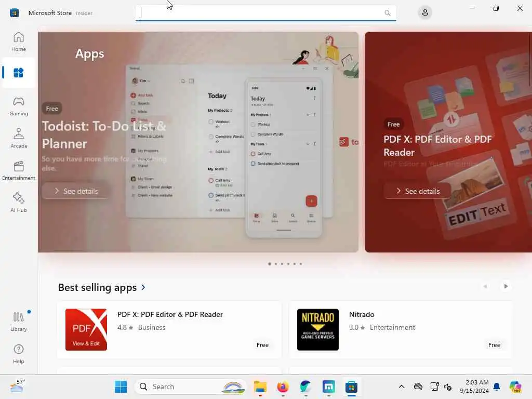Open the Nitrado app icon thumbnail
532x399 pixels.
pyautogui.click(x=318, y=329)
